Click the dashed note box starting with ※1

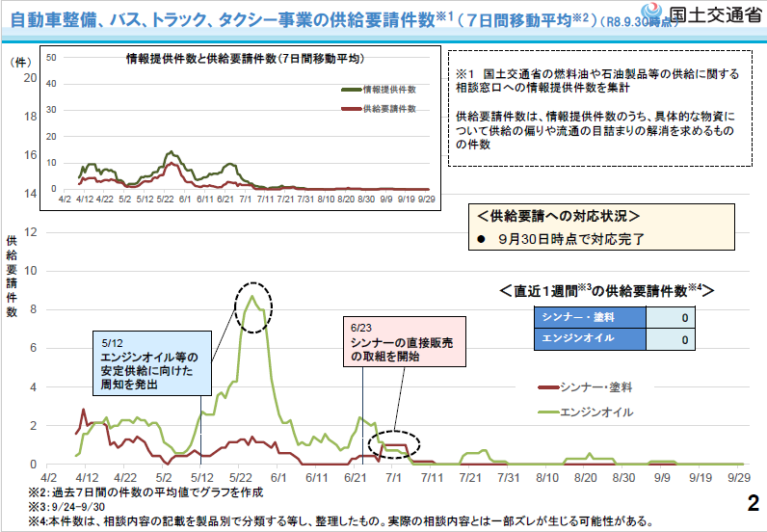[x=600, y=109]
